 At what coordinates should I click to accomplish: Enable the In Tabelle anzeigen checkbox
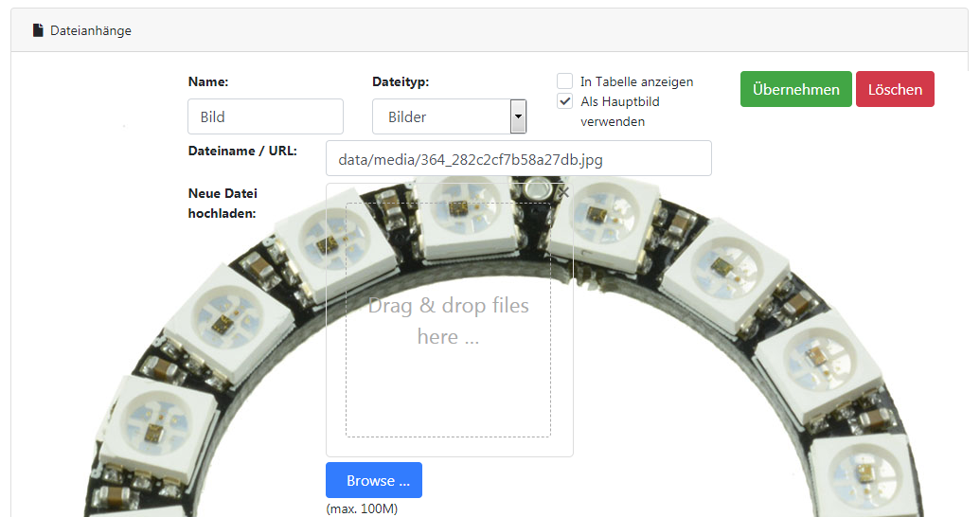click(x=564, y=81)
